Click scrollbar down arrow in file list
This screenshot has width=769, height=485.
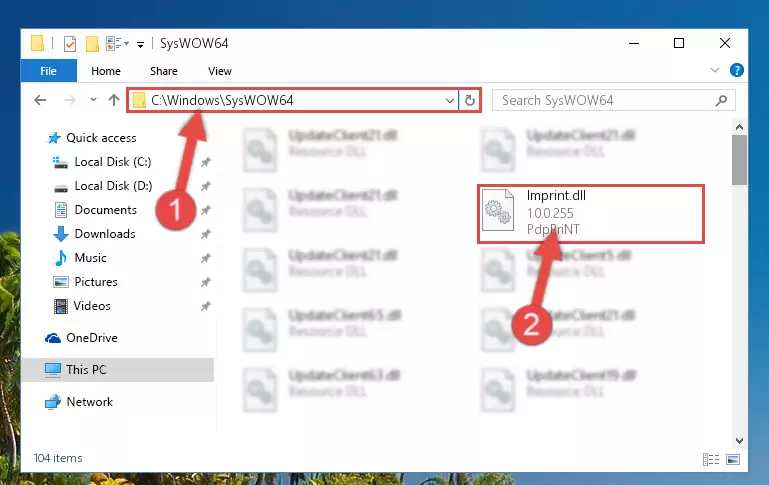(740, 440)
